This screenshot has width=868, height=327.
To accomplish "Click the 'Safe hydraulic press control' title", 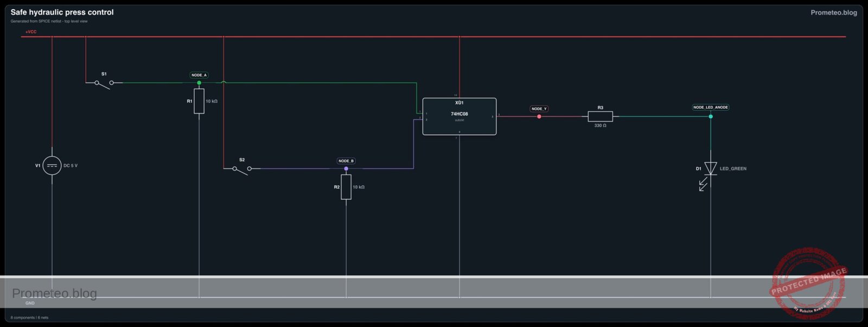I will (62, 12).
